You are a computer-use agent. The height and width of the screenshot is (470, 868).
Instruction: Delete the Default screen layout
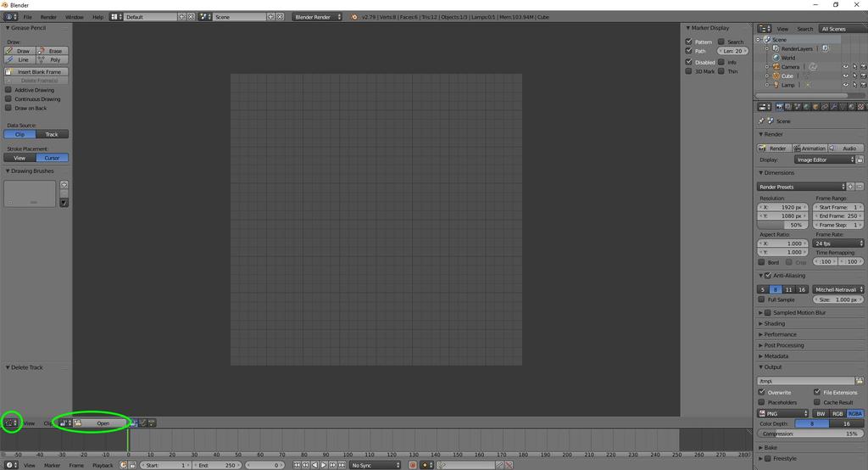click(191, 17)
